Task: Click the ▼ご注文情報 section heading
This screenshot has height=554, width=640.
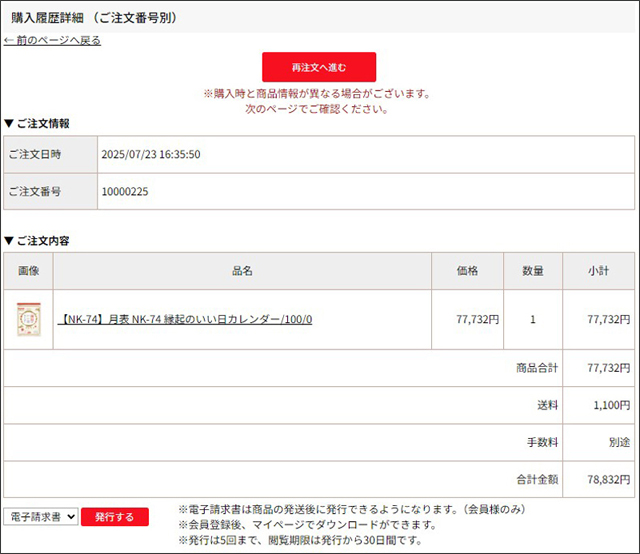Action: click(37, 124)
